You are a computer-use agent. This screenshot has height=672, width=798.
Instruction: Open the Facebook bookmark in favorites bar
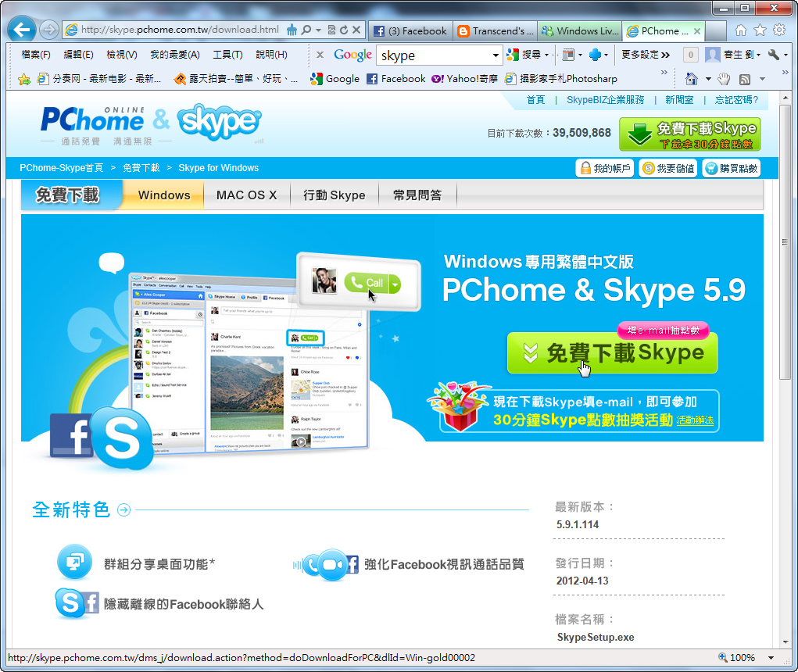click(396, 79)
